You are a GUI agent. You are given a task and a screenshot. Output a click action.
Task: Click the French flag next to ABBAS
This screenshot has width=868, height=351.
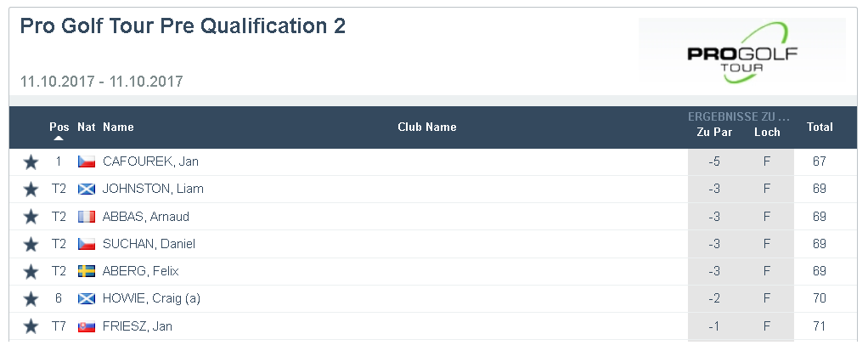pyautogui.click(x=87, y=217)
